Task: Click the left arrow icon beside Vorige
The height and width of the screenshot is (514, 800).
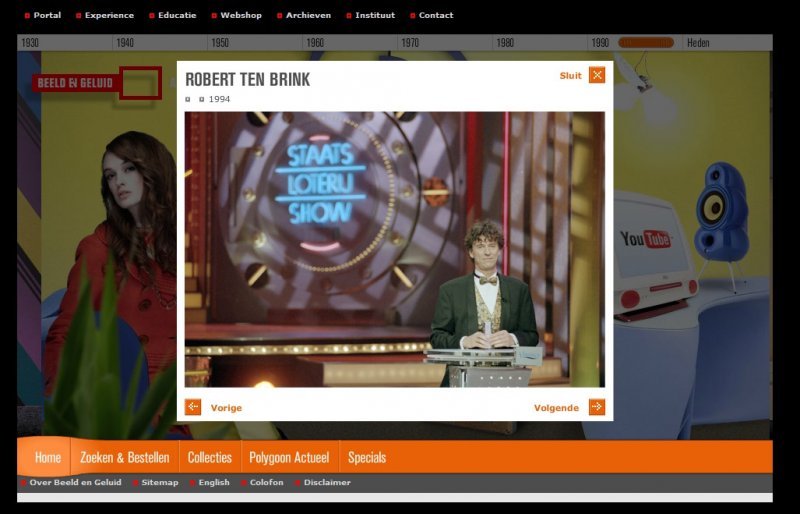Action: [x=193, y=407]
